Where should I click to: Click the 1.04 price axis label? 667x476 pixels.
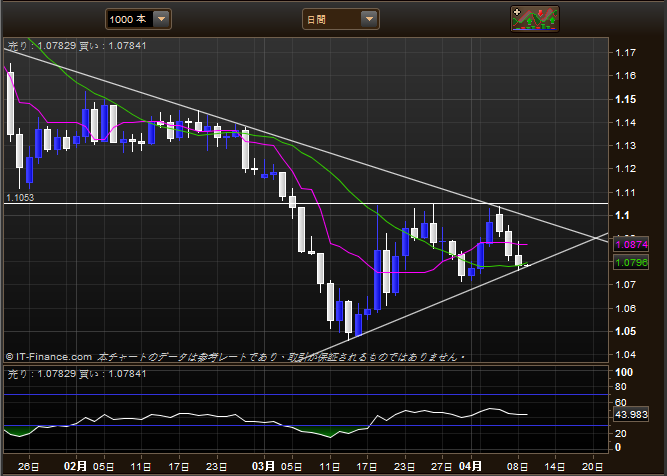(x=625, y=354)
